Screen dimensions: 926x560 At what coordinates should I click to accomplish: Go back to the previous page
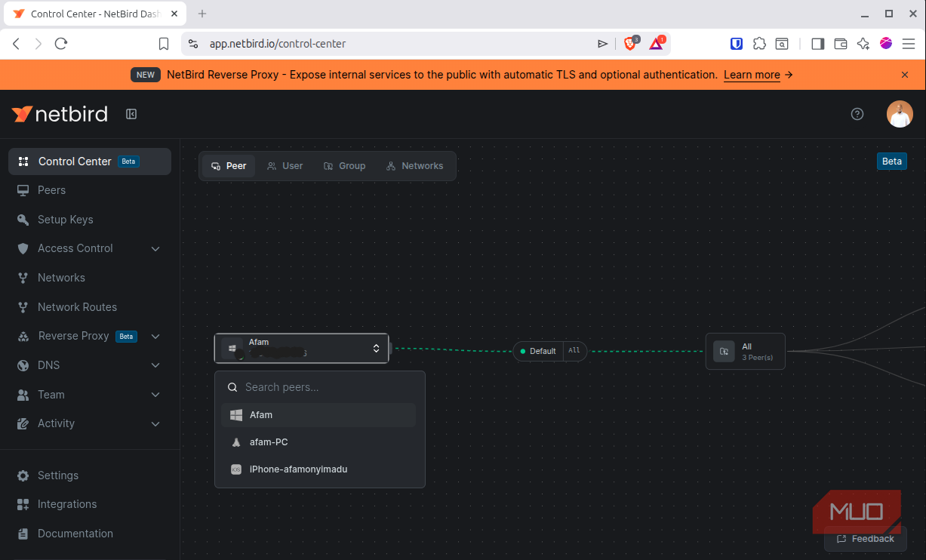(x=17, y=44)
